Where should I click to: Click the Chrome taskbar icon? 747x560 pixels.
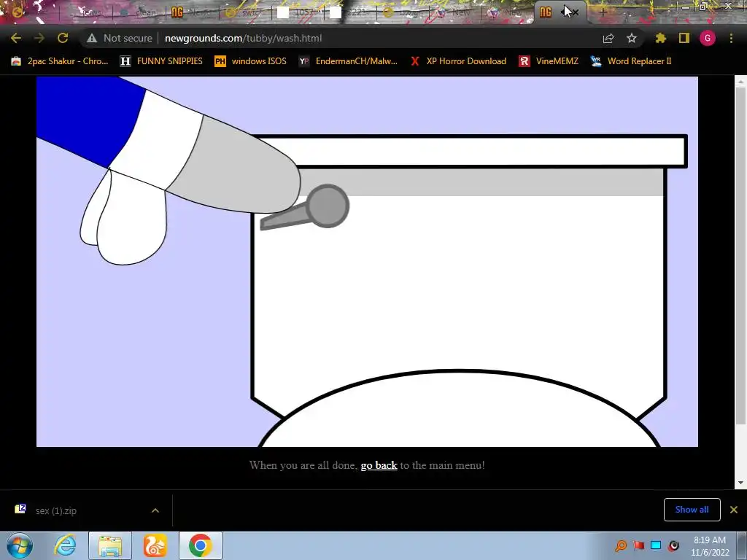pyautogui.click(x=200, y=545)
